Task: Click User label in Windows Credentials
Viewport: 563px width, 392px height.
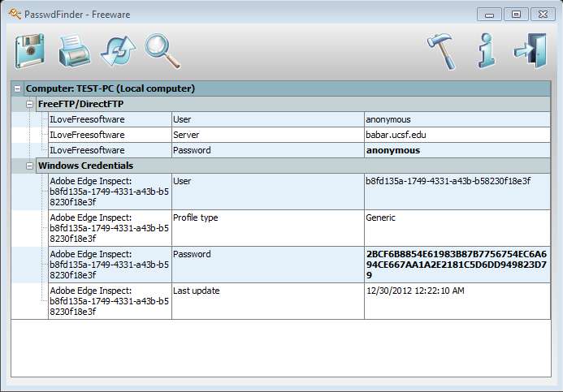Action: [182, 181]
